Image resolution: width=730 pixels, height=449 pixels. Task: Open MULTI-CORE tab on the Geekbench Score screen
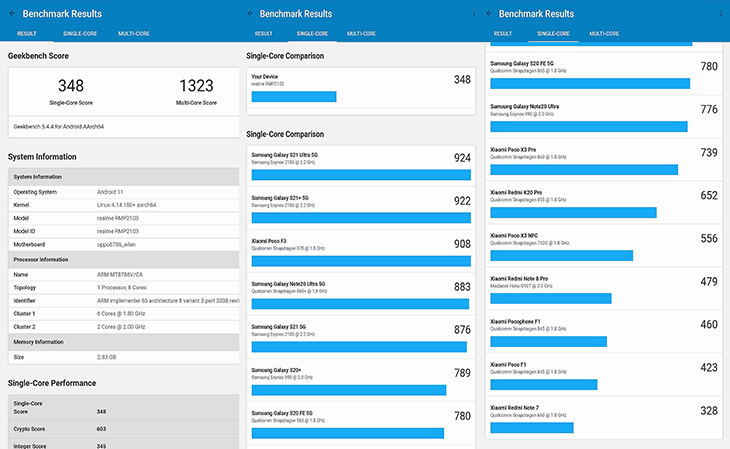click(134, 34)
